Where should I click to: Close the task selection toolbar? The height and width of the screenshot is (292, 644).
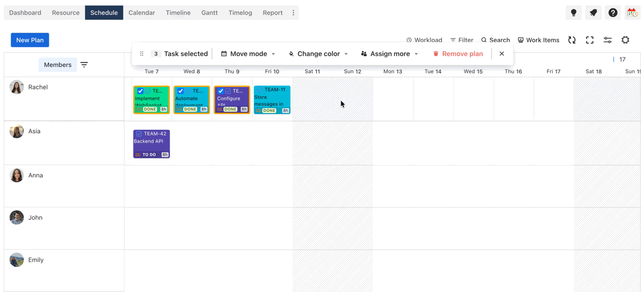pos(502,54)
